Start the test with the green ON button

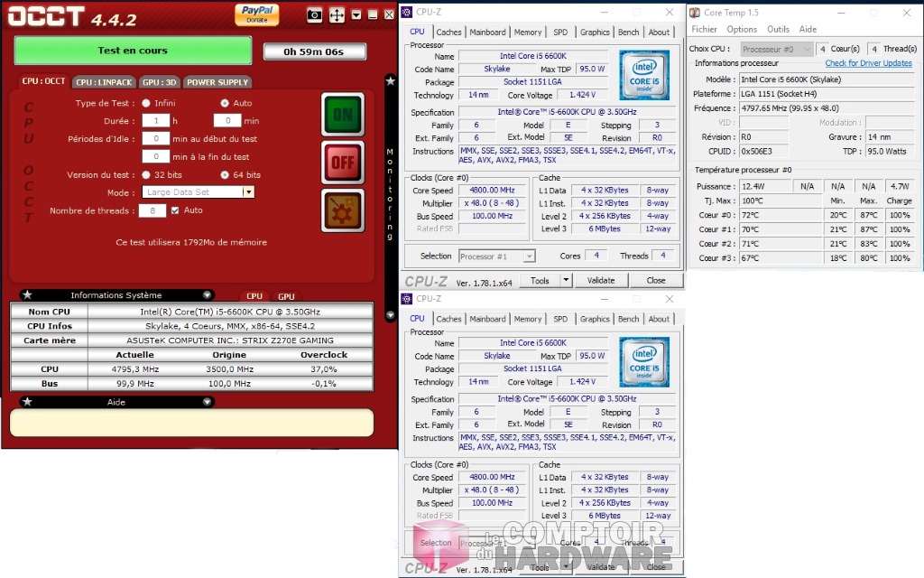(x=343, y=115)
